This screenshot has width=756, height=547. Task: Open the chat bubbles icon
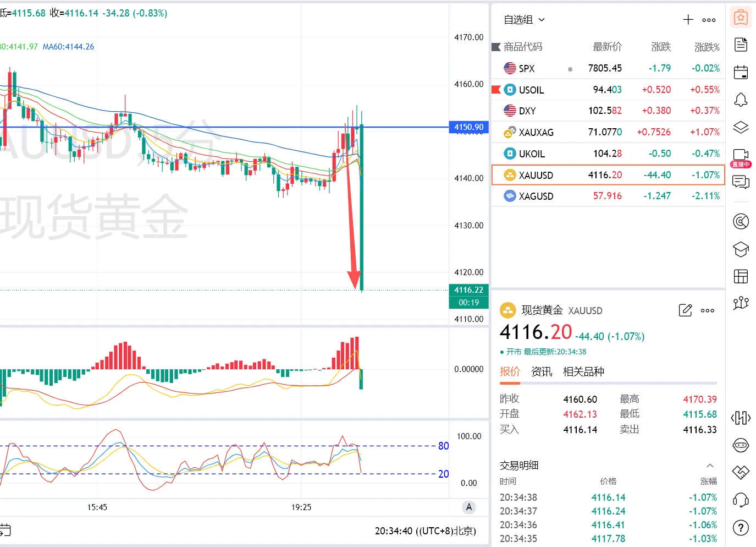pyautogui.click(x=741, y=182)
